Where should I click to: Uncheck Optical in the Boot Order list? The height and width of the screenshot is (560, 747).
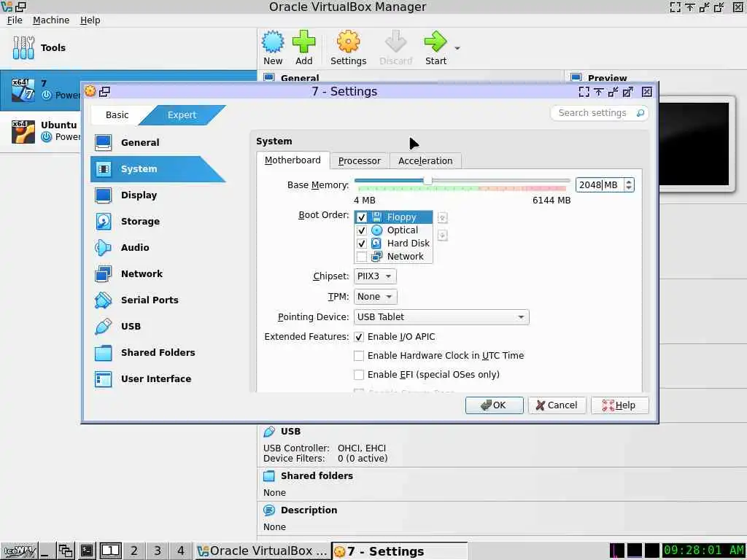click(x=361, y=230)
